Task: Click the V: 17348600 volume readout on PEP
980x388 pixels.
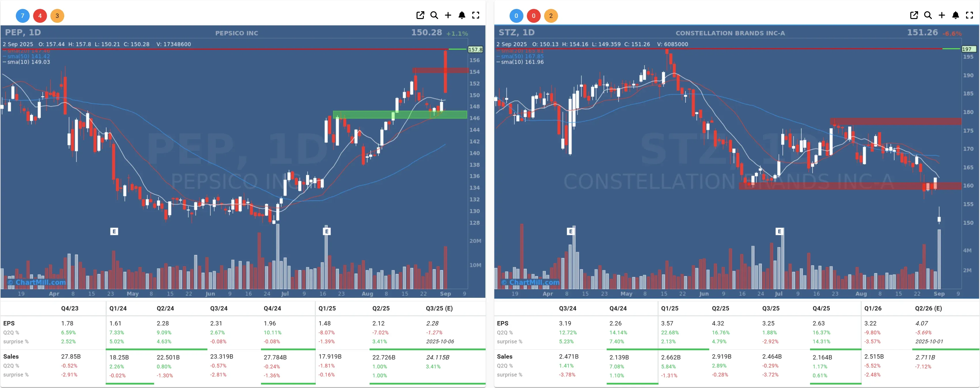Action: pyautogui.click(x=173, y=44)
